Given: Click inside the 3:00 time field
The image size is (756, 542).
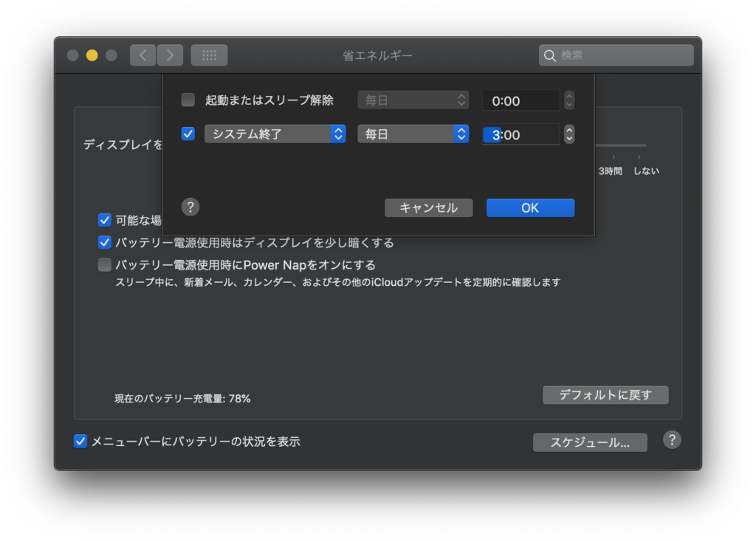Looking at the screenshot, I should coord(520,134).
